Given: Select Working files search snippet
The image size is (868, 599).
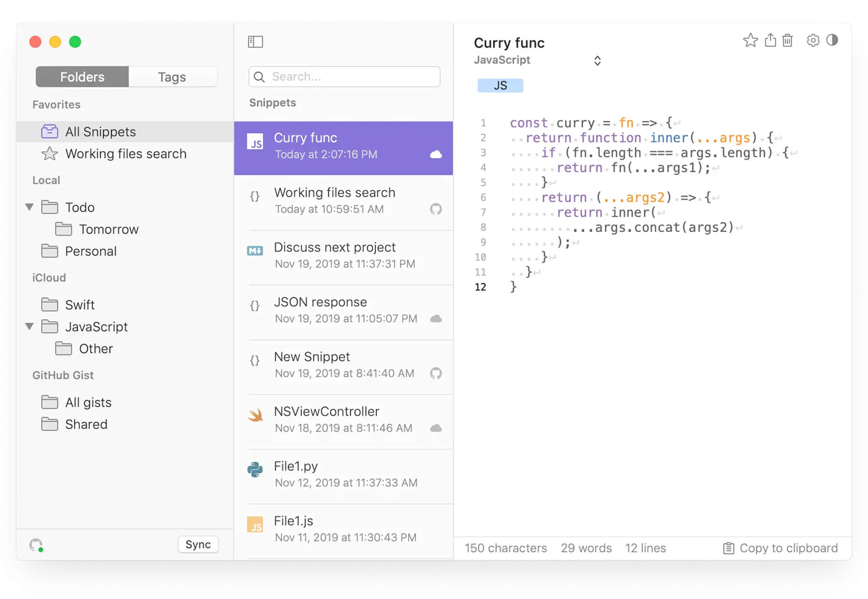Looking at the screenshot, I should click(344, 203).
